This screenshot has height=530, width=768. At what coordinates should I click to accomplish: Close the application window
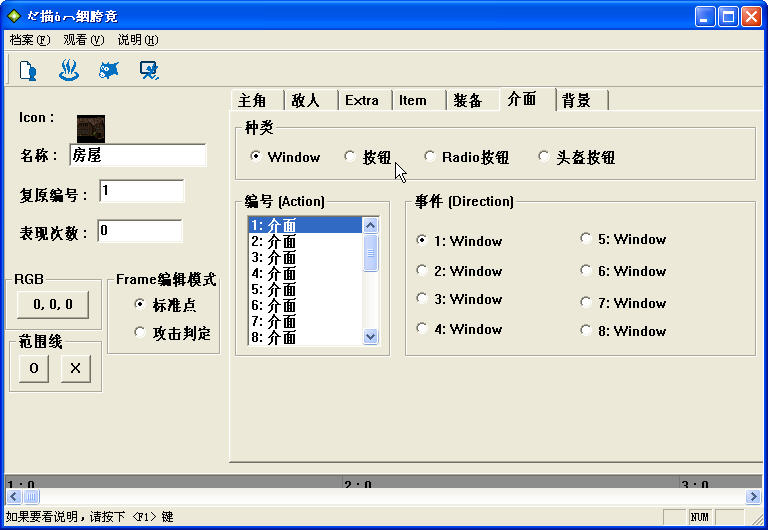tap(751, 17)
